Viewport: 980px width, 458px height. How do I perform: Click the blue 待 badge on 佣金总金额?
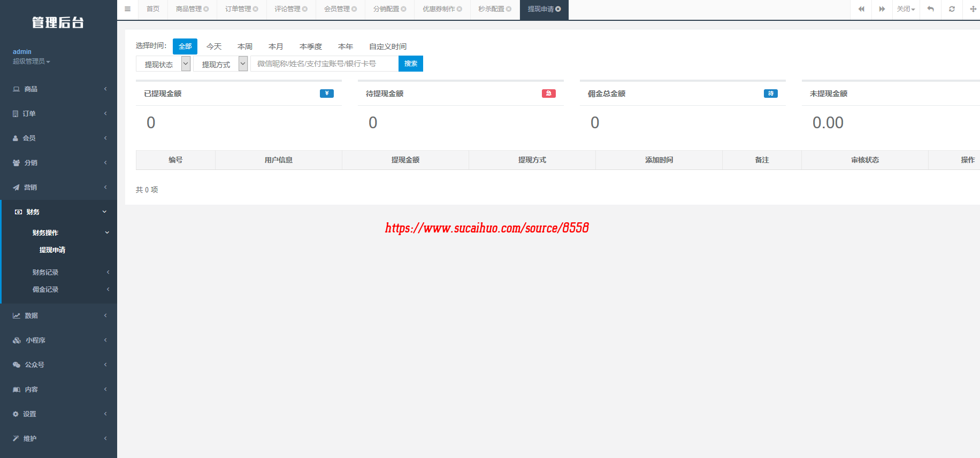point(771,94)
